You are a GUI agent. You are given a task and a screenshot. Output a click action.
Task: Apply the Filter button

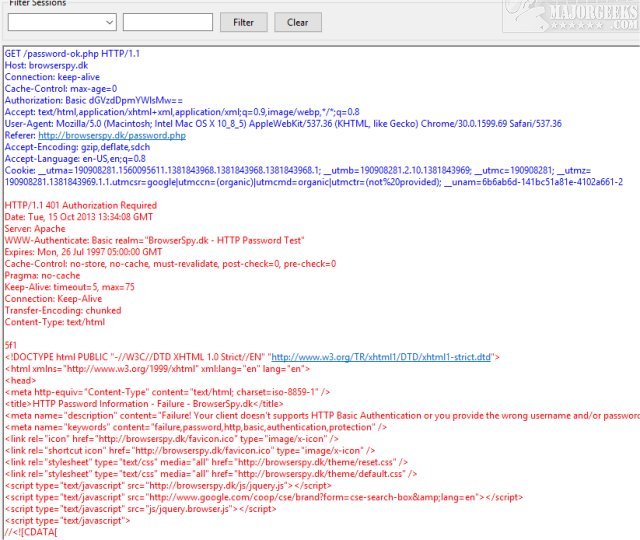(244, 22)
